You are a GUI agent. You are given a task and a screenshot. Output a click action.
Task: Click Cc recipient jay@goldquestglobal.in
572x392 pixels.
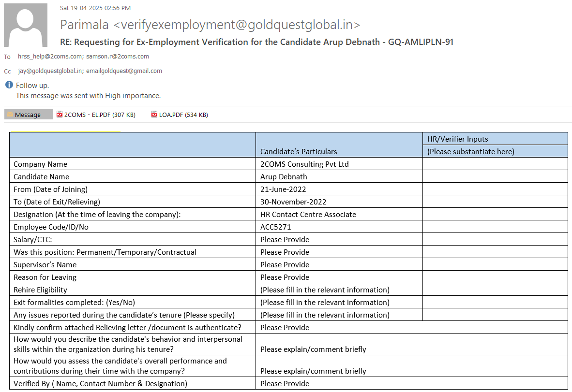point(50,71)
